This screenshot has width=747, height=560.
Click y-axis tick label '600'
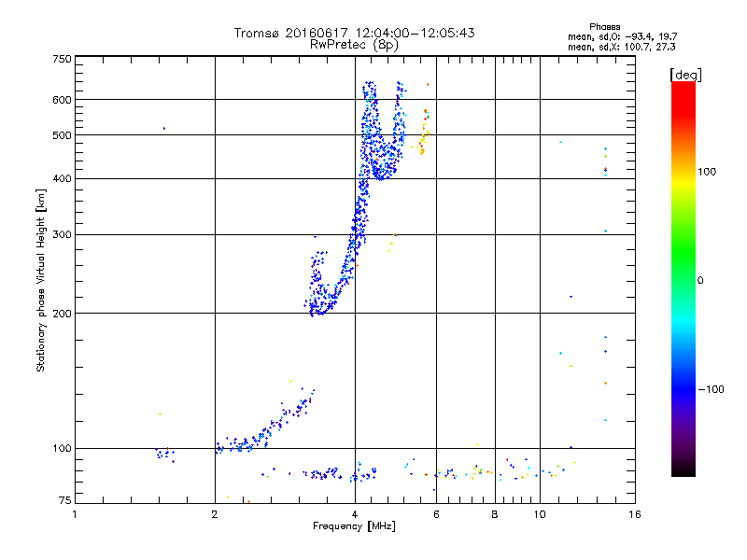[62, 100]
